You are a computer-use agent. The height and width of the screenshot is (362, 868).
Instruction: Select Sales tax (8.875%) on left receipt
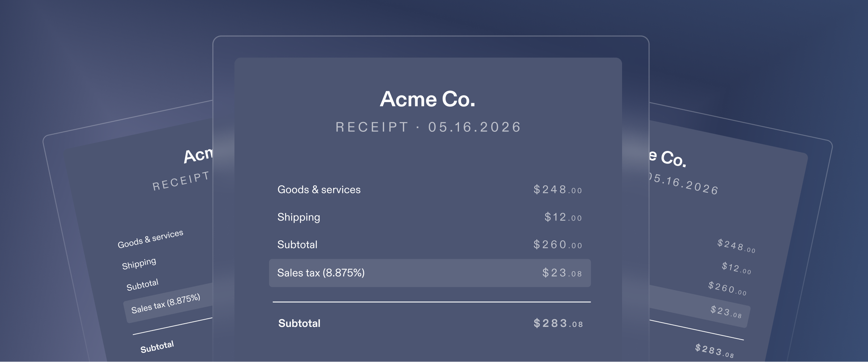tap(166, 304)
